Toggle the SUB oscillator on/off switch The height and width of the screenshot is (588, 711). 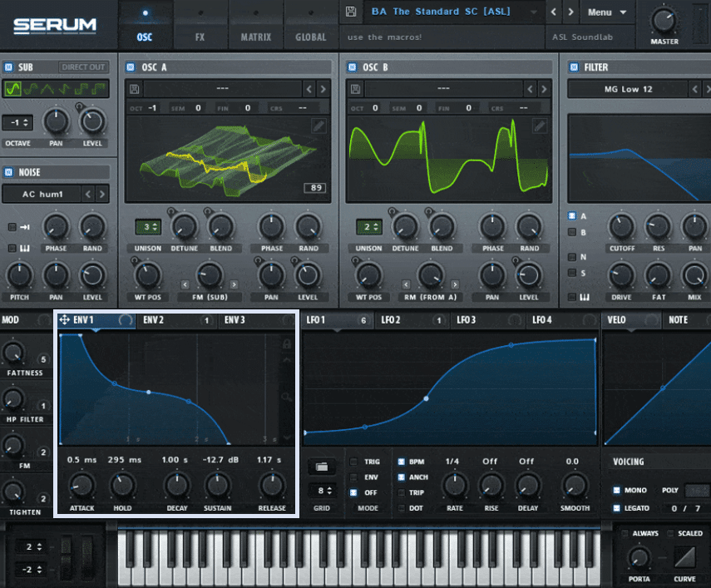tap(7, 67)
